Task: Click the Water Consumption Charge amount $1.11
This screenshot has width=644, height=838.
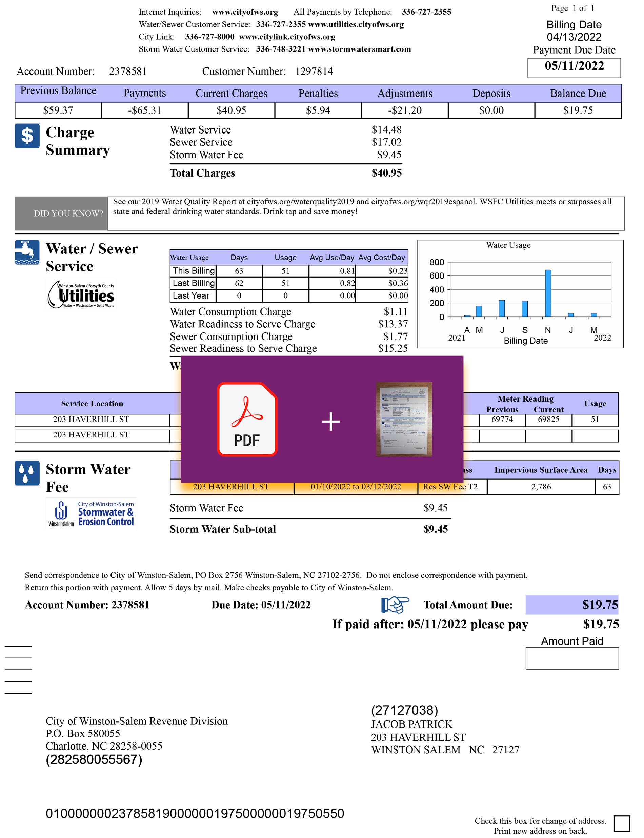Action: tap(396, 311)
